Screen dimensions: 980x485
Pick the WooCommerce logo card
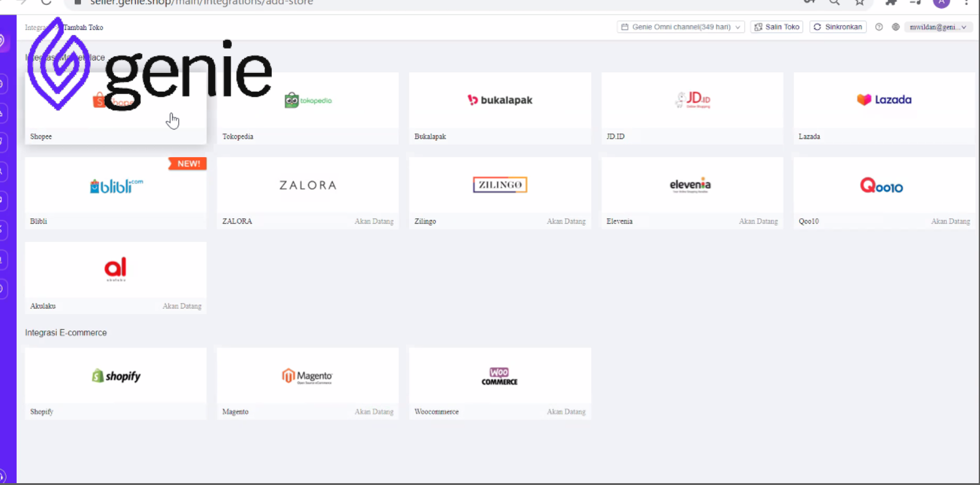tap(500, 383)
